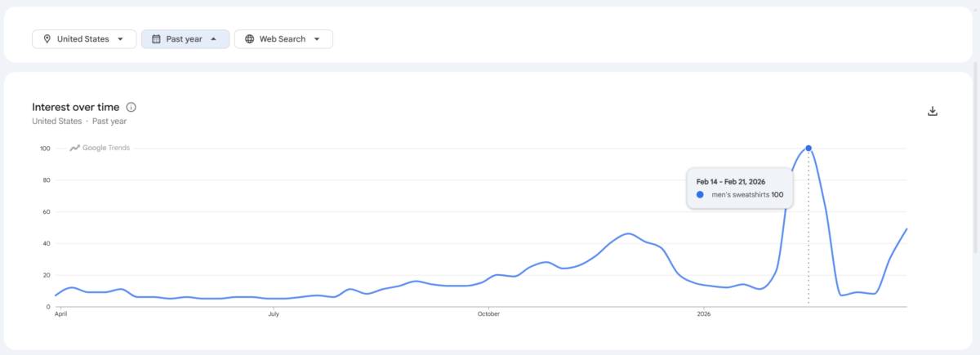The width and height of the screenshot is (980, 355).
Task: Click the Web Search filter label
Action: tap(282, 39)
